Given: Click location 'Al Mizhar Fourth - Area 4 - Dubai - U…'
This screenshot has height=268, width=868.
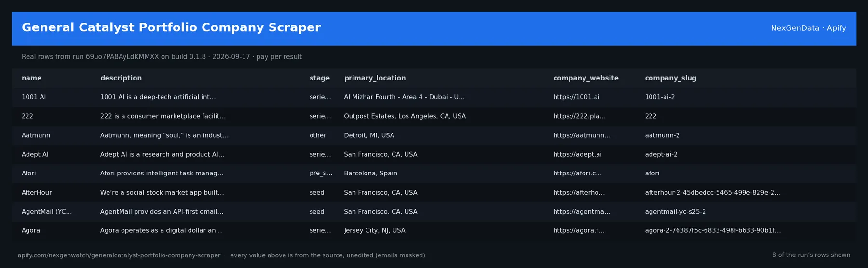Looking at the screenshot, I should (405, 97).
